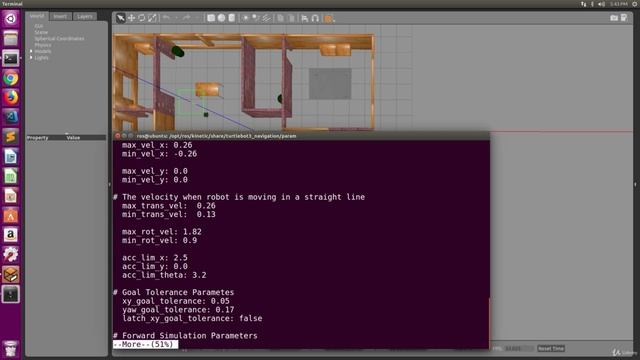Switch to the World tab
The image size is (640, 360).
[x=37, y=16]
